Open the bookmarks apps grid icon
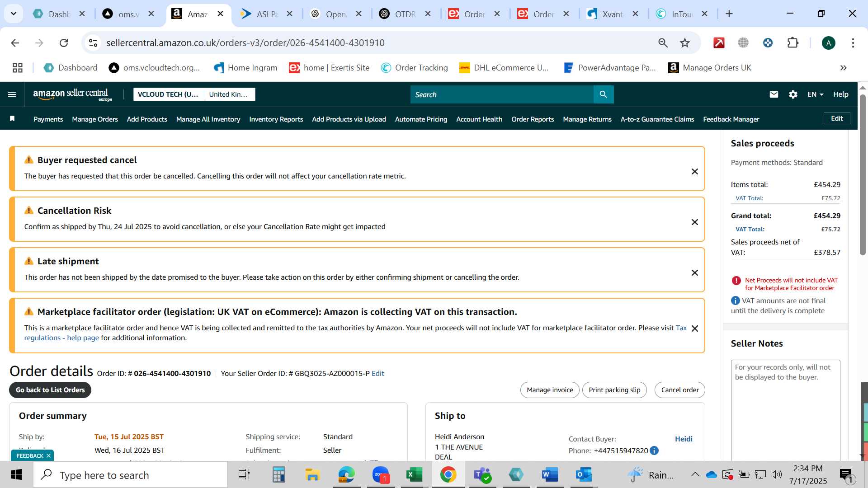868x488 pixels. coord(18,68)
